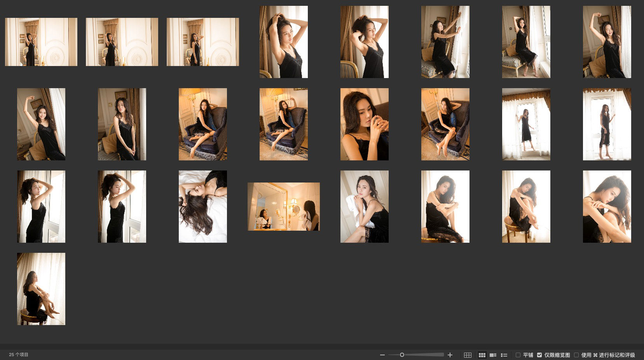The width and height of the screenshot is (644, 360).
Task: Switch to list view
Action: (504, 355)
